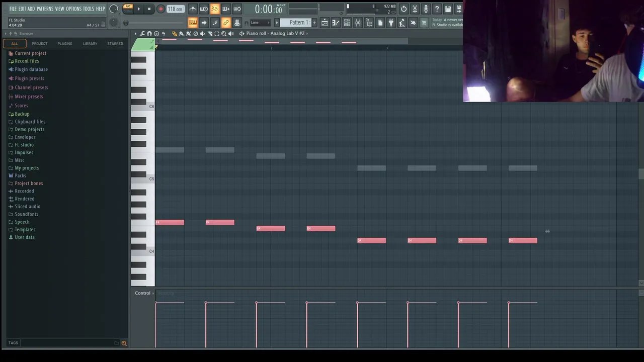Add a new pattern with plus button
Image resolution: width=644 pixels, height=362 pixels.
click(x=314, y=23)
